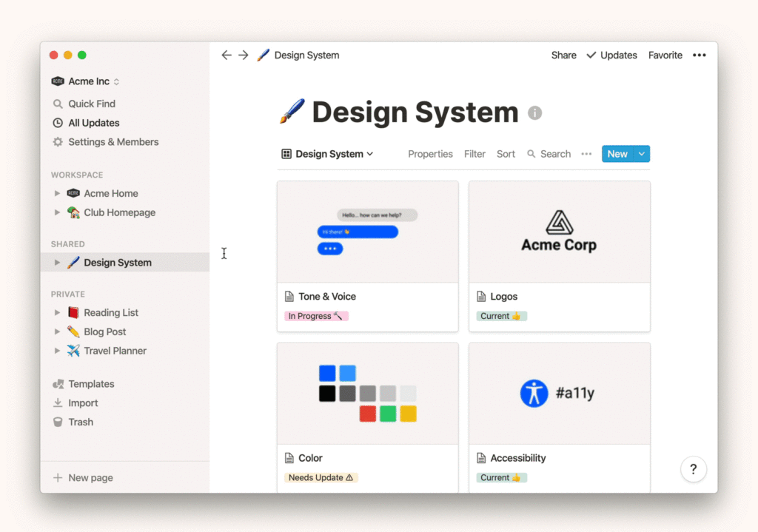Expand the Reading List page toggle

tap(57, 313)
